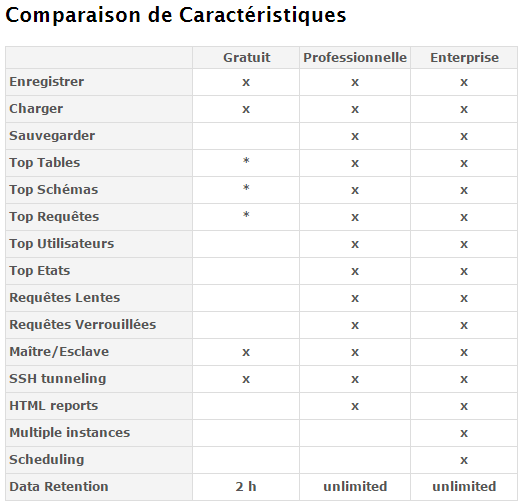Click the x mark for Charger under Gratuit
The width and height of the screenshot is (520, 501).
click(246, 109)
